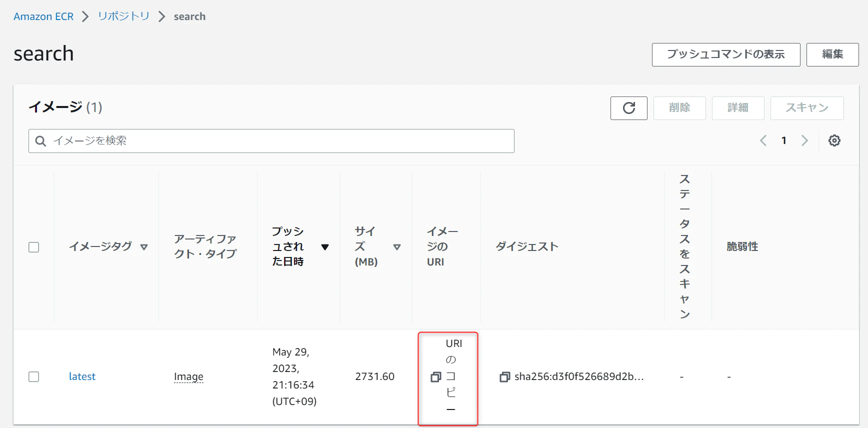This screenshot has width=868, height=428.
Task: Click the search magnifier icon
Action: 41,141
